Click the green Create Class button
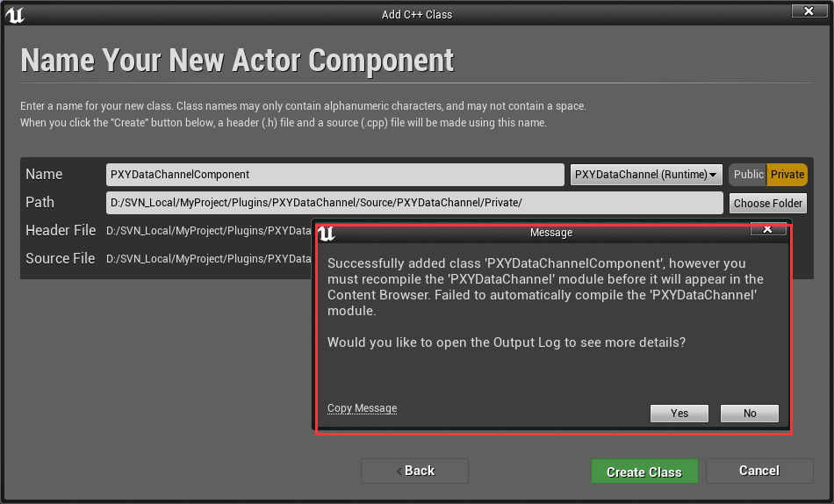The width and height of the screenshot is (834, 504). point(644,472)
